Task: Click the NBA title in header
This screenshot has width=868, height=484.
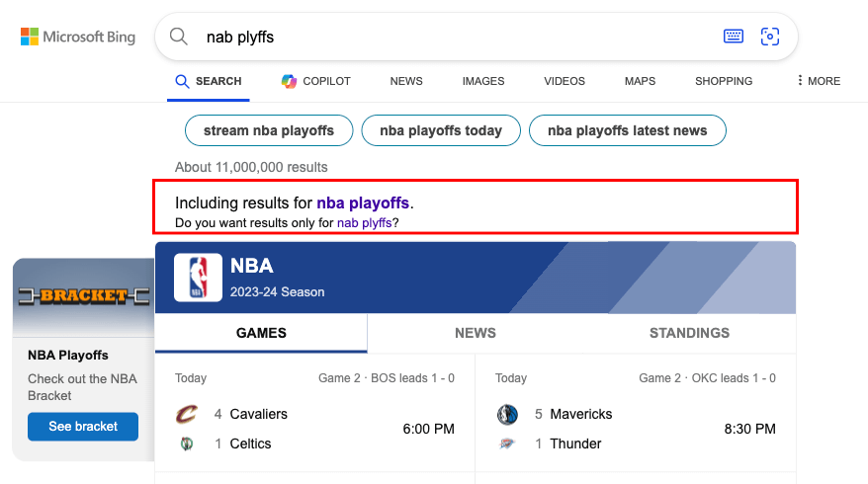Action: tap(252, 266)
